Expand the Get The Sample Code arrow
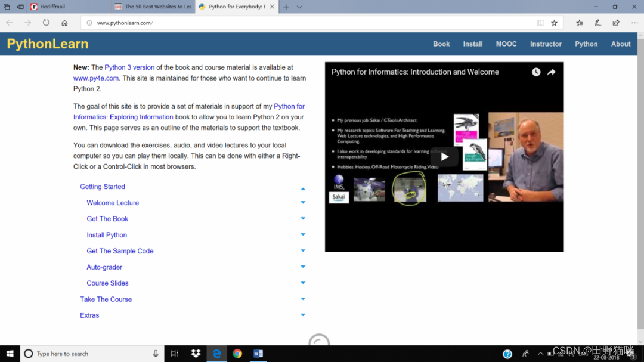The height and width of the screenshot is (362, 644). (x=303, y=250)
